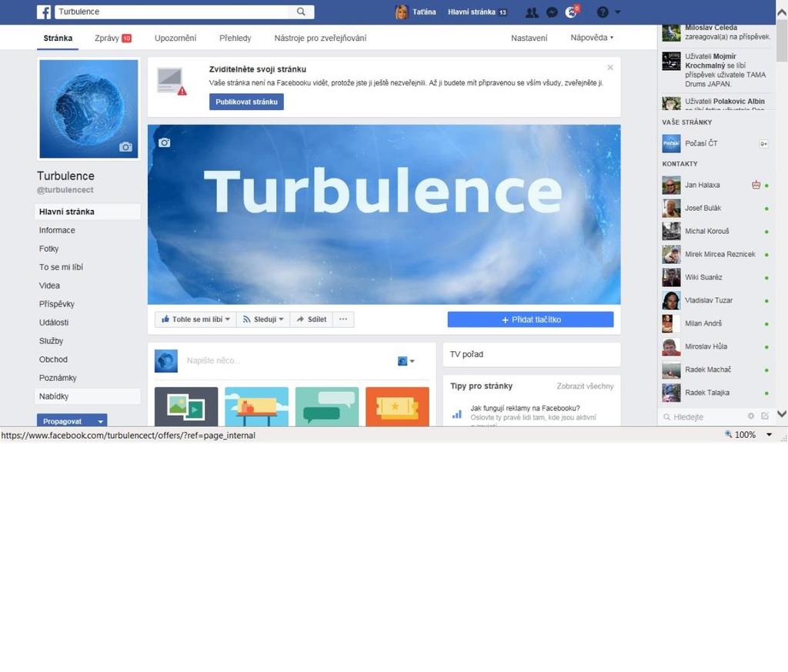The width and height of the screenshot is (788, 672).
Task: Open Sleduji dropdown
Action: (263, 319)
